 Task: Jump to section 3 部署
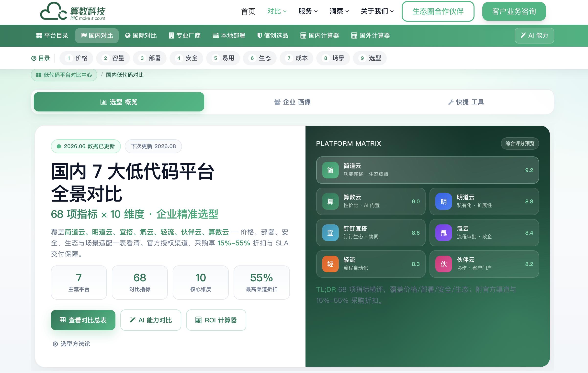(150, 58)
